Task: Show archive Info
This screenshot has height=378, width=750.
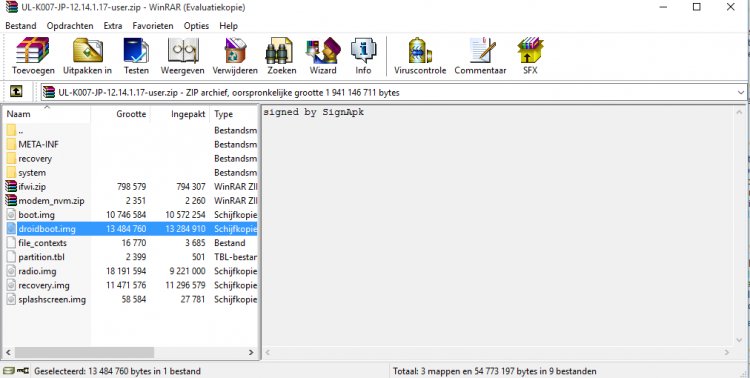Action: coord(363,56)
